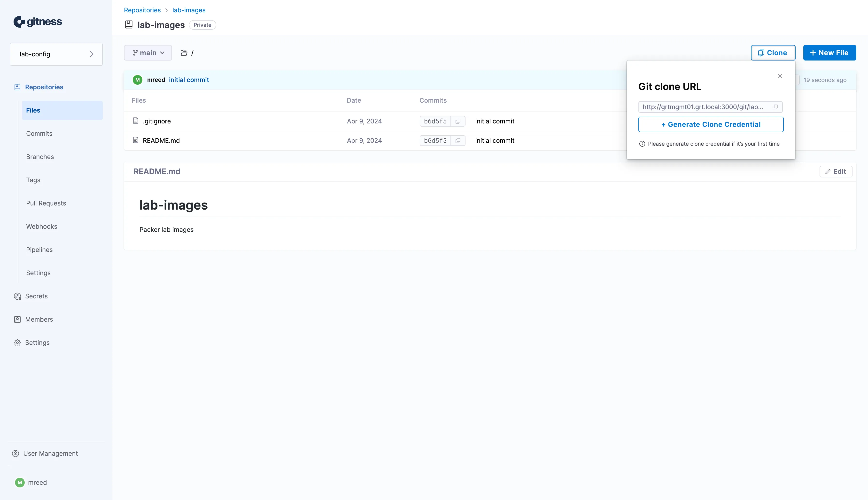Screen dimensions: 868x500
Task: Open the initial commit link in the commit bar
Action: coord(189,80)
